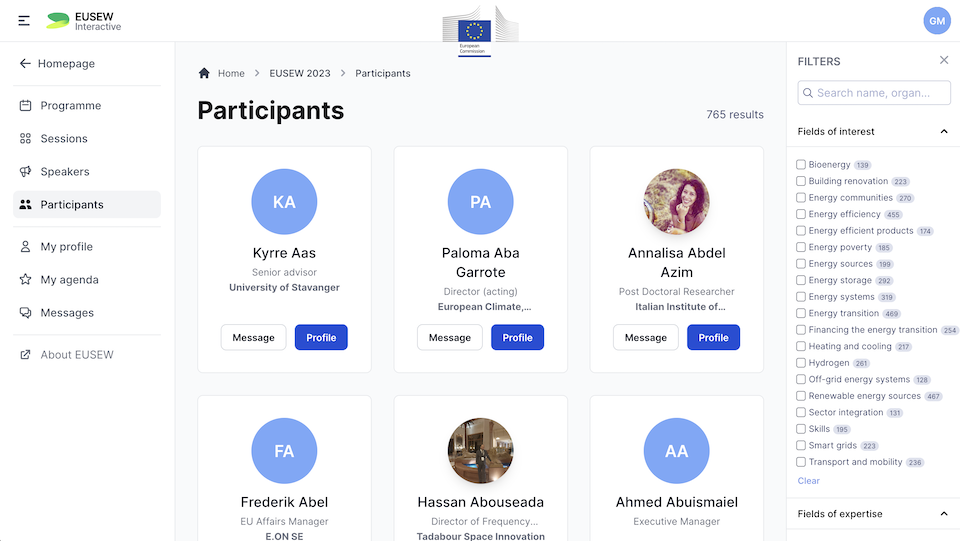Screen dimensions: 960x541
Task: Click the hamburger menu icon
Action: (24, 21)
